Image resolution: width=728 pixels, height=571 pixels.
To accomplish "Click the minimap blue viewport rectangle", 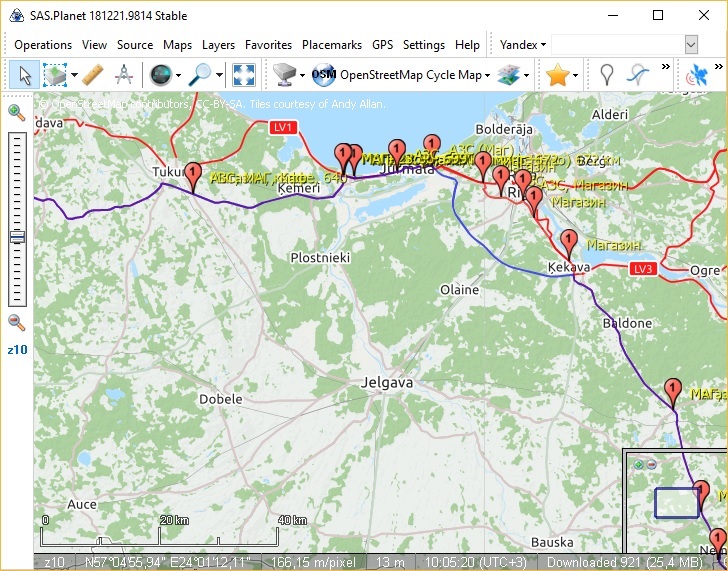I will point(677,503).
